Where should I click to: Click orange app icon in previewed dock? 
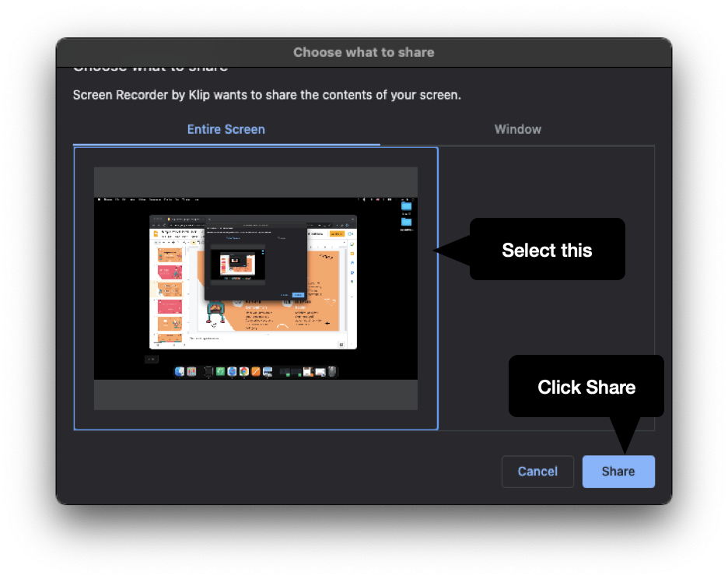point(257,371)
